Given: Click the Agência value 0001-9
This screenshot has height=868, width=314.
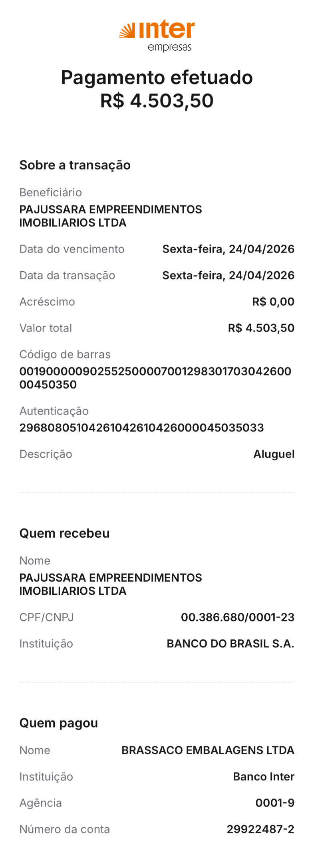Looking at the screenshot, I should 275,803.
